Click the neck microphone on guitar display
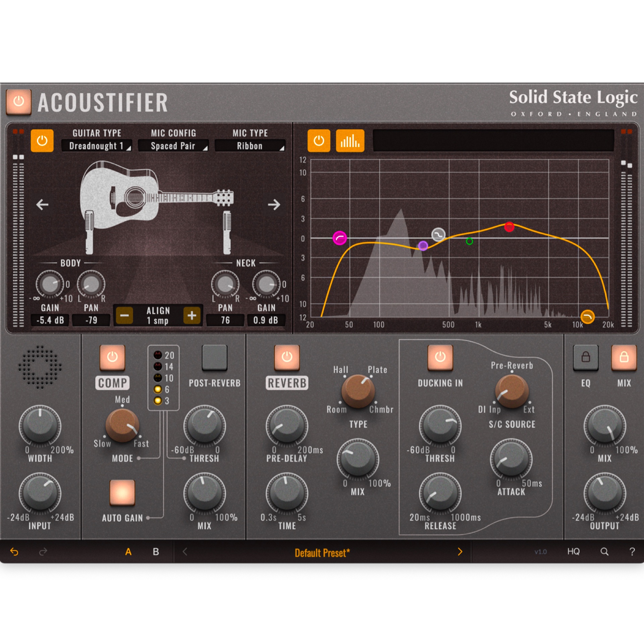This screenshot has width=644, height=644. 227,232
